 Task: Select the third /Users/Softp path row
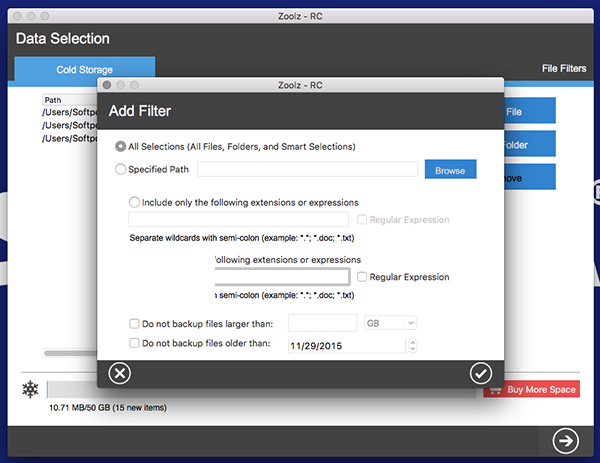click(x=70, y=138)
